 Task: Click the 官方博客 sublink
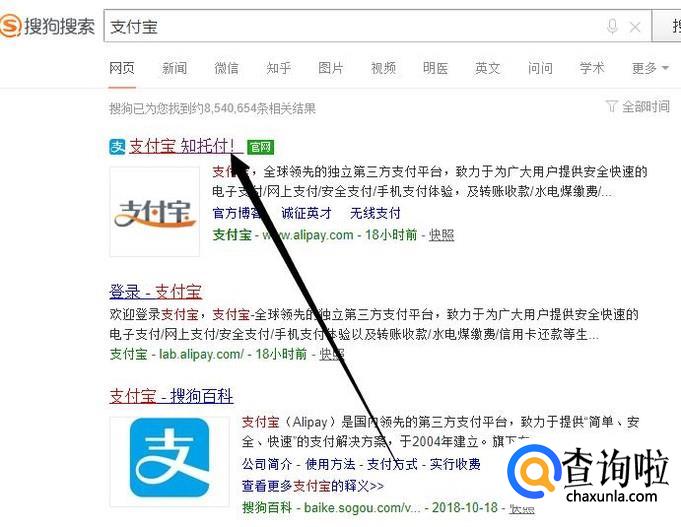(238, 213)
